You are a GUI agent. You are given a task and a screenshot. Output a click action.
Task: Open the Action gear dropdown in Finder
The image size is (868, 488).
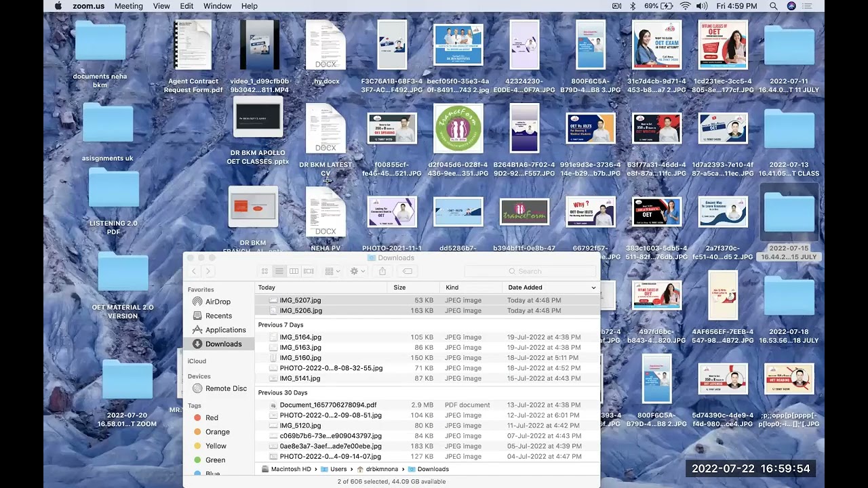[x=357, y=271]
